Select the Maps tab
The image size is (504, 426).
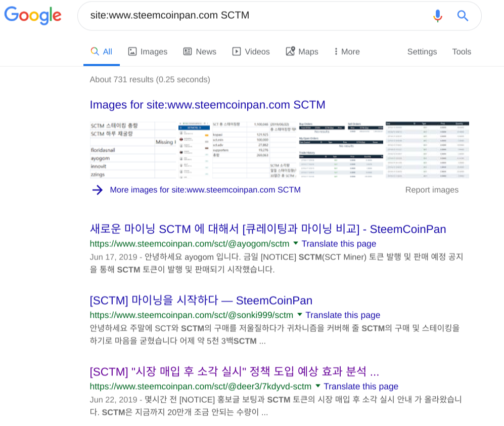[302, 52]
